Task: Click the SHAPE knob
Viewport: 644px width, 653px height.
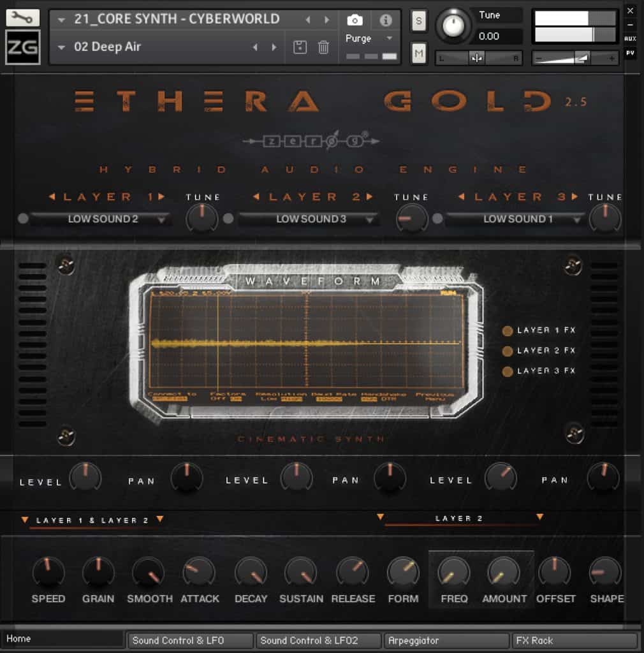Action: coord(605,572)
